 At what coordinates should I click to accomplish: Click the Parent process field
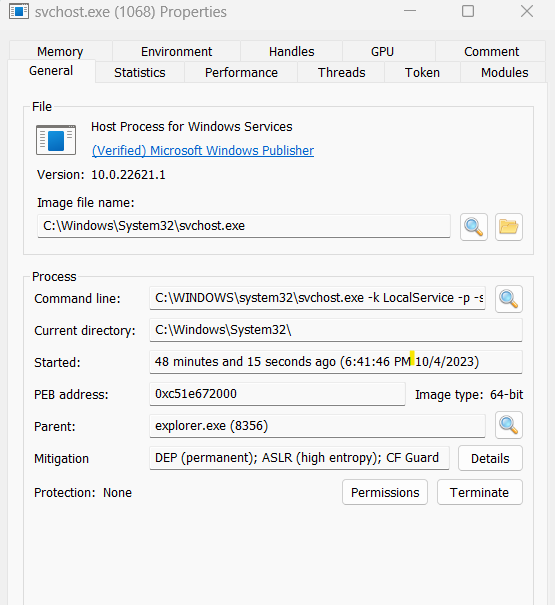(317, 426)
